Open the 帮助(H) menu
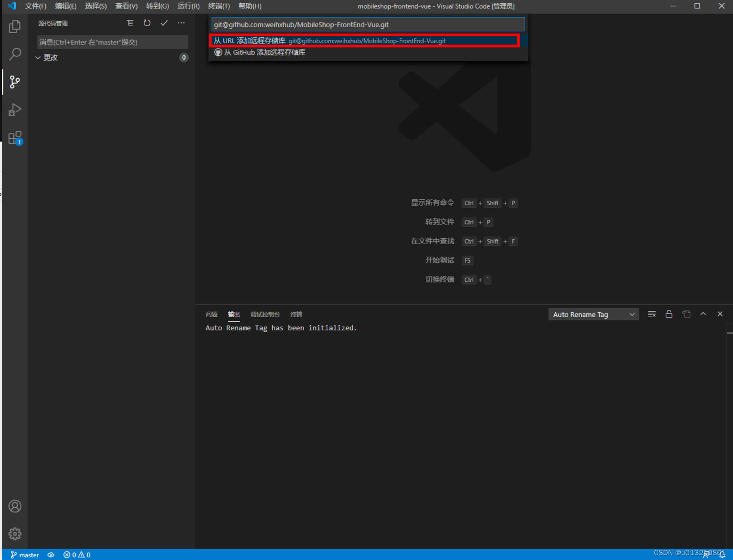The image size is (733, 560). coord(250,6)
